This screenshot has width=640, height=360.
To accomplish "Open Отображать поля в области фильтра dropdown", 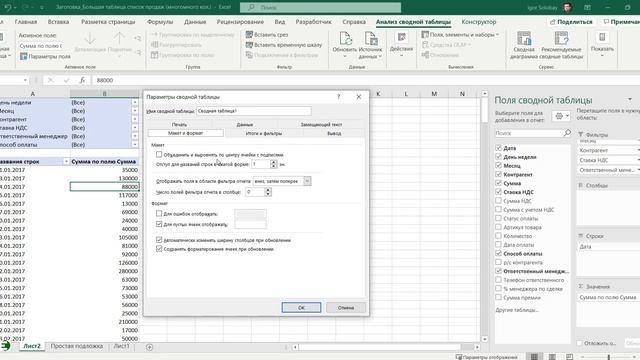I will tap(307, 181).
